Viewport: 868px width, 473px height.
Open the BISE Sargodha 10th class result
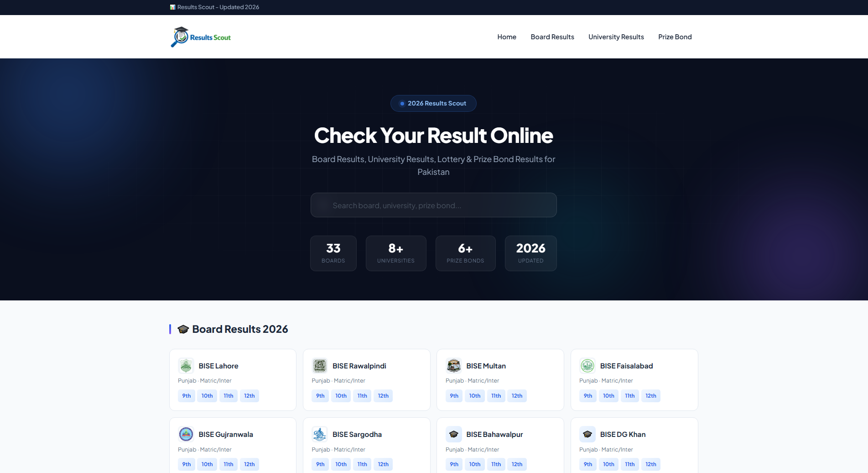click(x=341, y=464)
